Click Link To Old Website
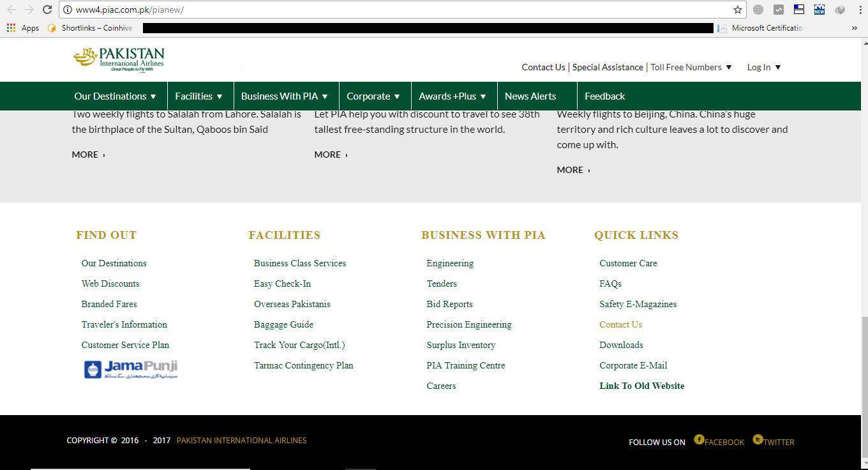 (641, 386)
